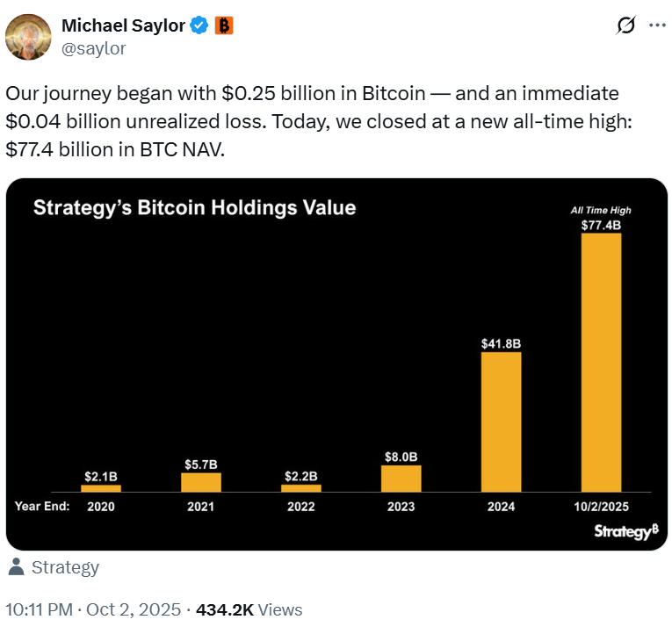Select the $8.0B bar for 2023
This screenshot has width=672, height=634.
401,477
